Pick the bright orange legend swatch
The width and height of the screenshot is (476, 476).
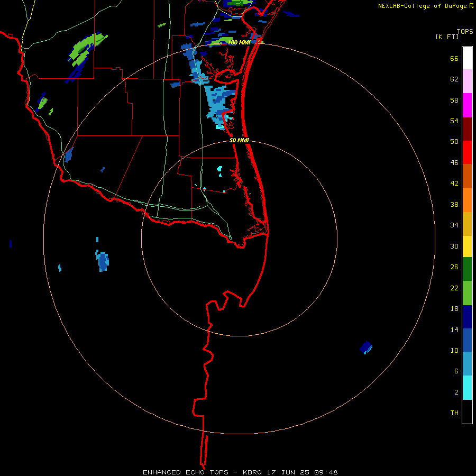tap(467, 200)
